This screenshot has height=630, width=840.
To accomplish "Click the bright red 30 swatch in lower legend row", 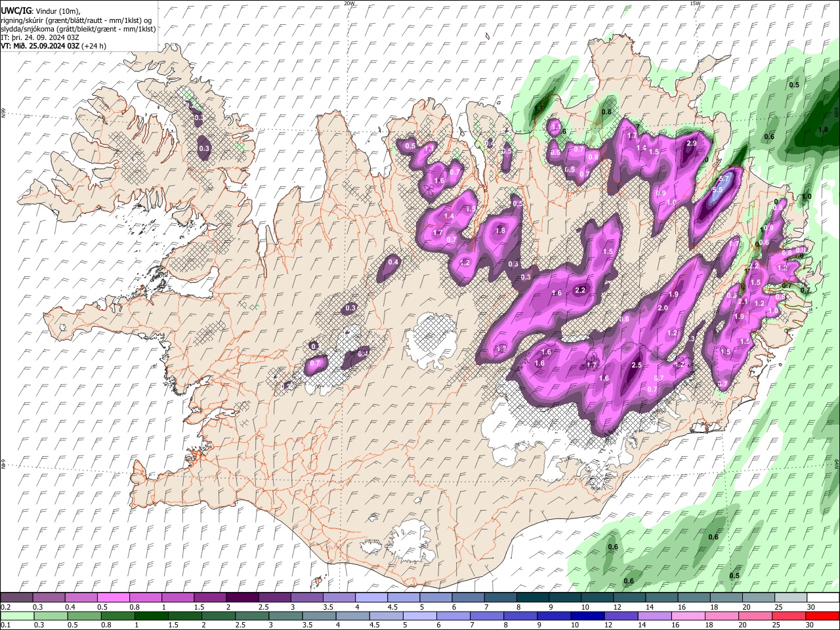I will pyautogui.click(x=823, y=616).
